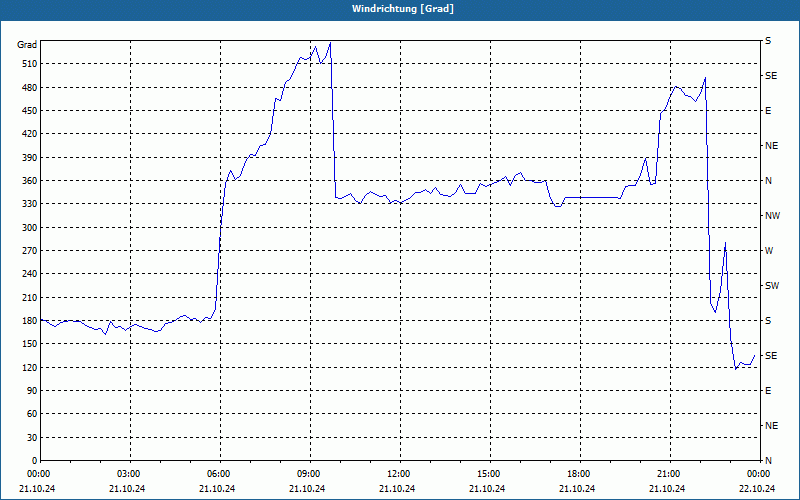Image resolution: width=800 pixels, height=500 pixels.
Task: Select the 390 y-axis value
Action: [30, 158]
